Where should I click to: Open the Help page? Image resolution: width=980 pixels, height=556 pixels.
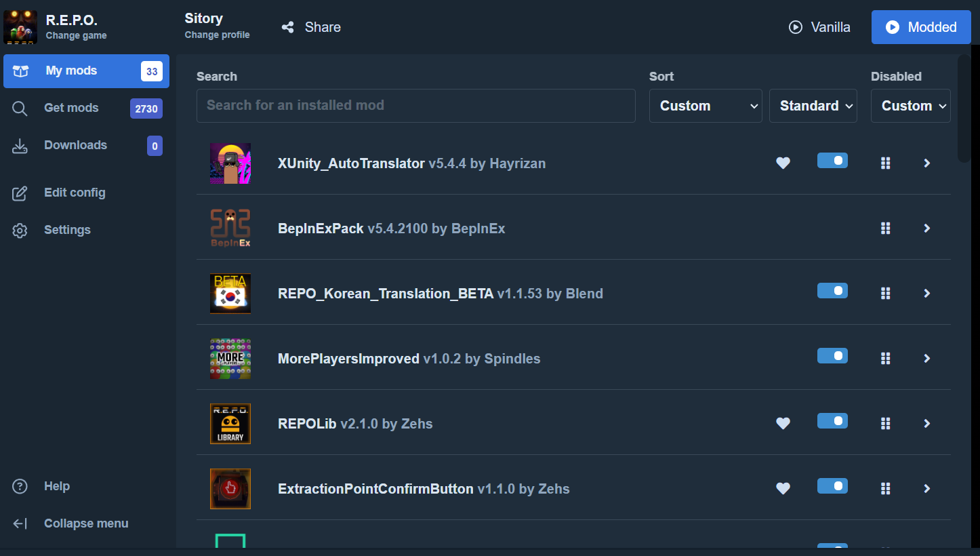(x=86, y=486)
